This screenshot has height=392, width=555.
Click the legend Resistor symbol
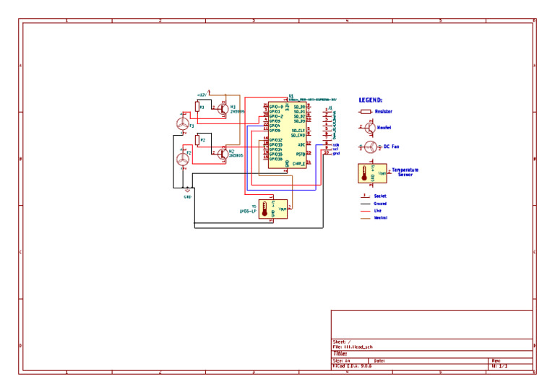[x=365, y=112]
